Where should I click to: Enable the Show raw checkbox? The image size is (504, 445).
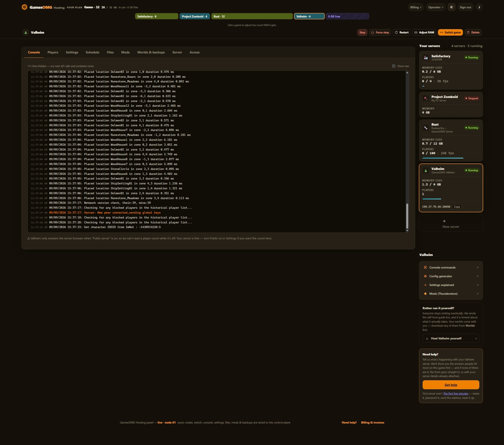pos(394,66)
